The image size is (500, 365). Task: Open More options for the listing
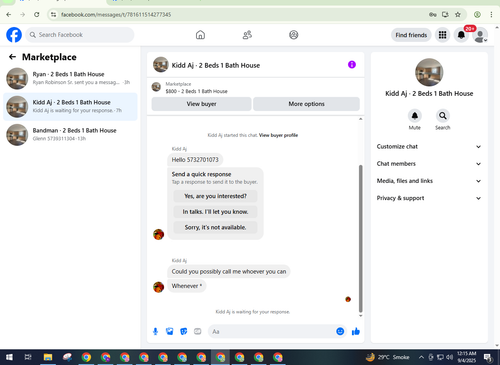[x=306, y=104]
